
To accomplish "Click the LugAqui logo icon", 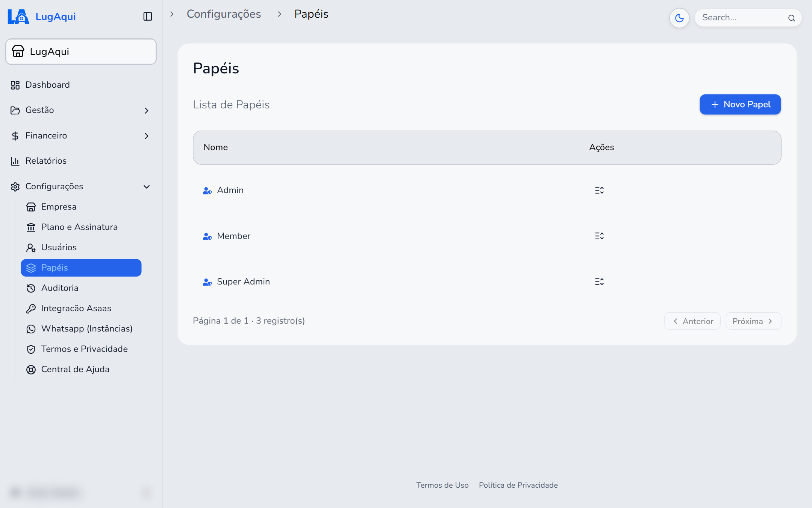I will [18, 17].
